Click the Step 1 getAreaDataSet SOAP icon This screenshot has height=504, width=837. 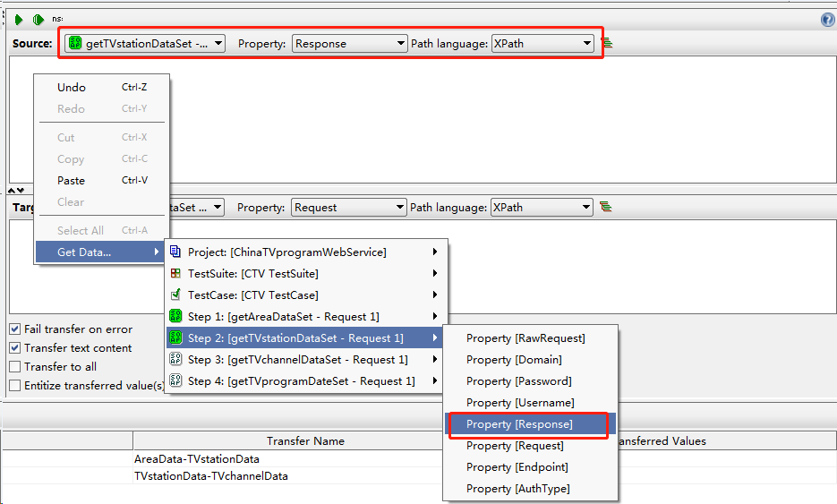pos(175,316)
